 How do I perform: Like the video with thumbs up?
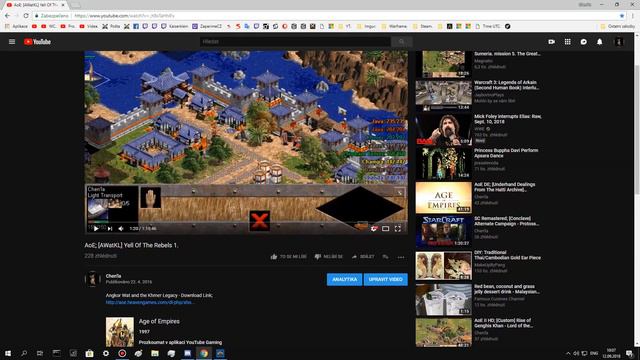tap(288, 257)
